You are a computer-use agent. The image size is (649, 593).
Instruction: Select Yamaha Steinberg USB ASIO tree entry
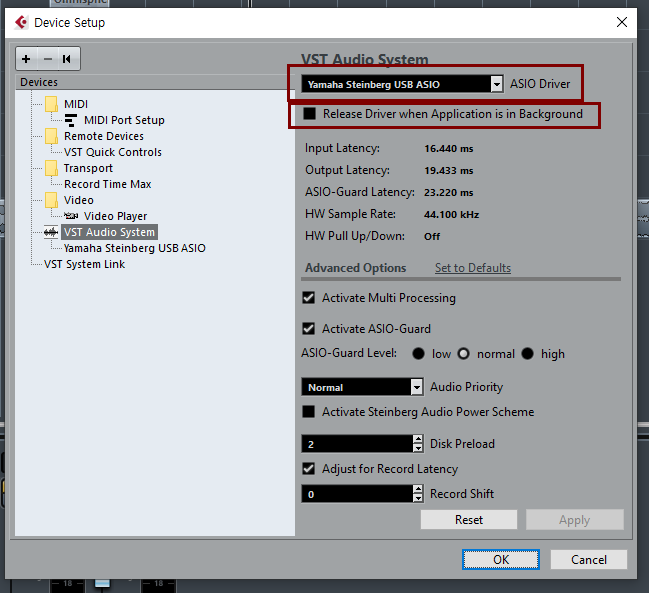coord(135,248)
